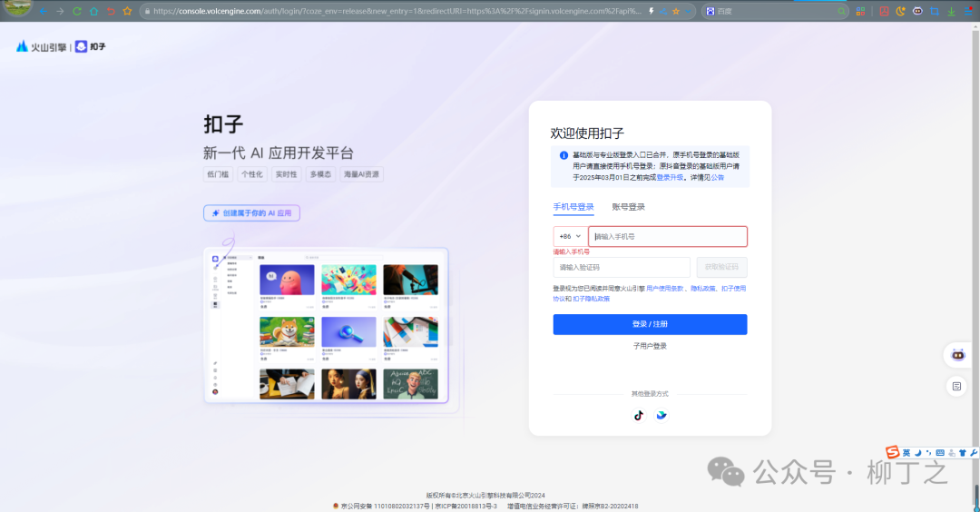Log in with the Feishu icon
This screenshot has height=512, width=980.
[661, 415]
